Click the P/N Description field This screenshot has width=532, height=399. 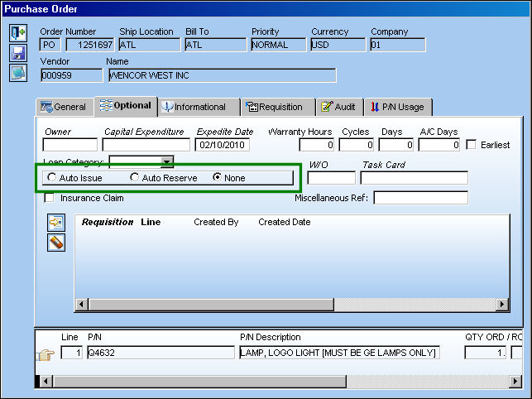click(x=339, y=353)
